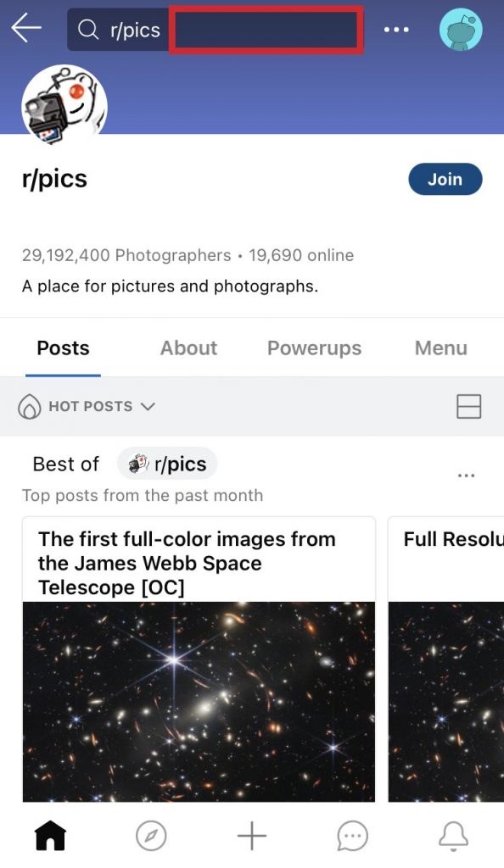Open the Chat icon
This screenshot has height=868, width=504.
click(352, 835)
